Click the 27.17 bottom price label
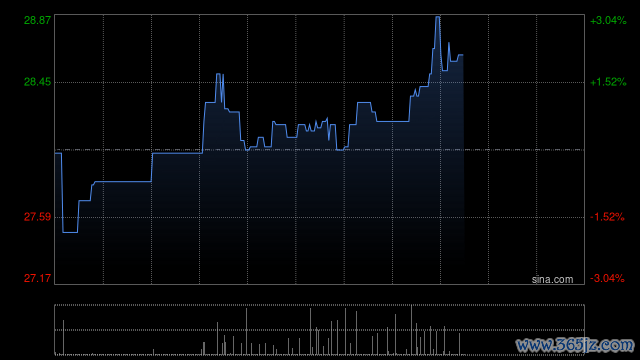Screen dimensions: 640x360 coord(38,278)
